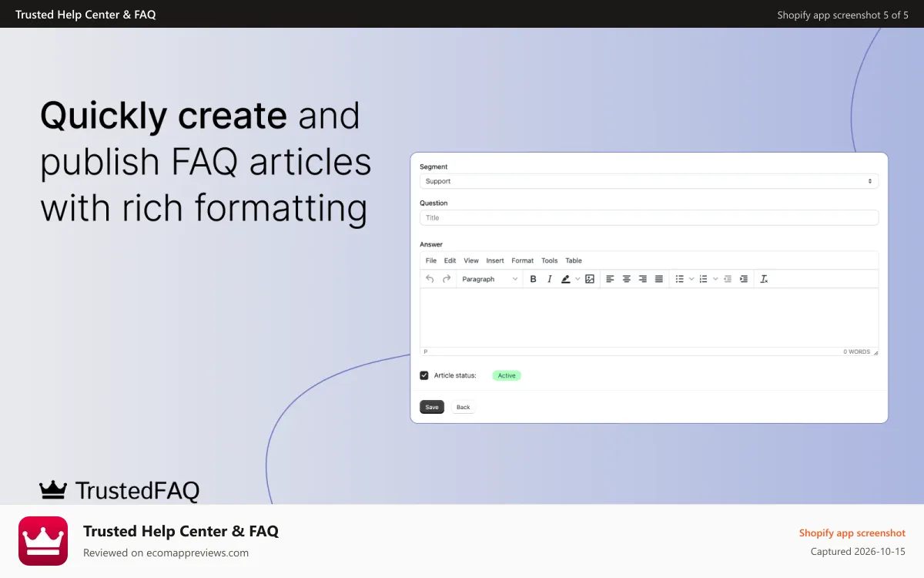Insert a bullet list

pyautogui.click(x=680, y=279)
